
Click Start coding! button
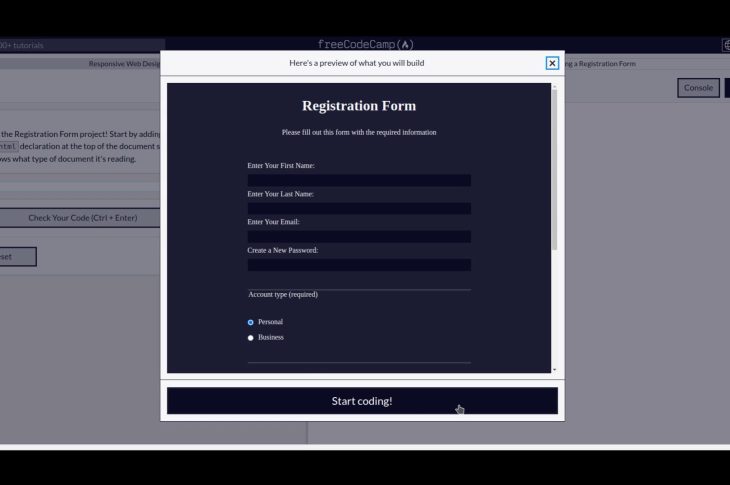[x=362, y=401]
